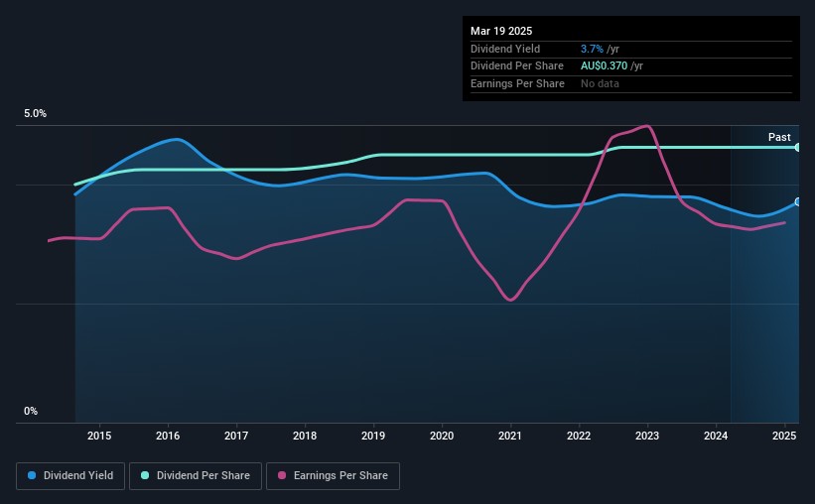Viewport: 815px width, 504px height.
Task: Click the teal Dividend Per Share legend dot
Action: pos(145,475)
